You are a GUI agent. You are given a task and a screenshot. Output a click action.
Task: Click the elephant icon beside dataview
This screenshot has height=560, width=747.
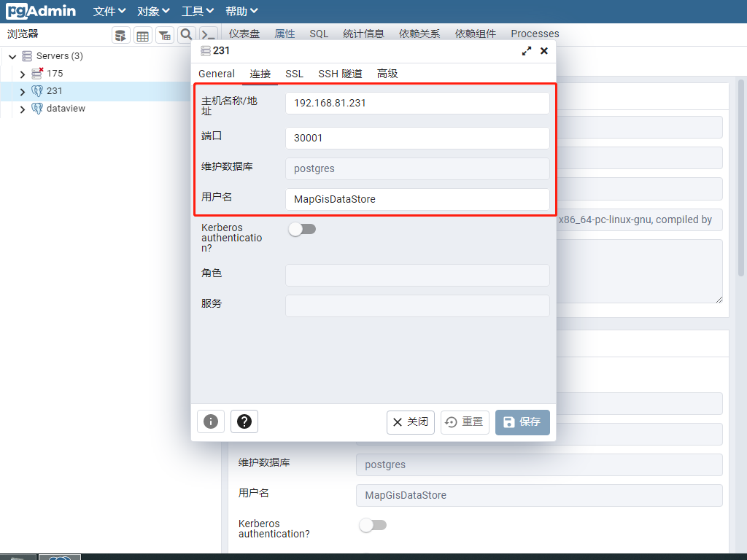tap(37, 109)
